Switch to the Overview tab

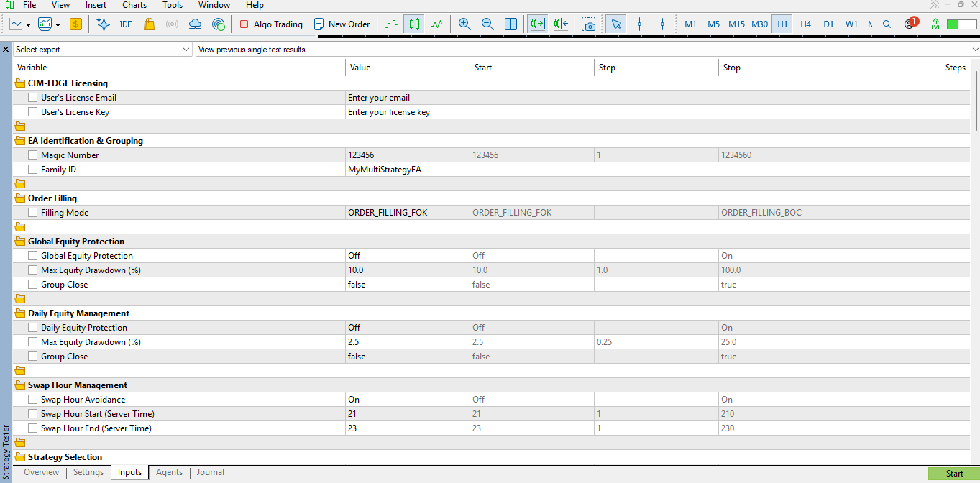pyautogui.click(x=41, y=472)
